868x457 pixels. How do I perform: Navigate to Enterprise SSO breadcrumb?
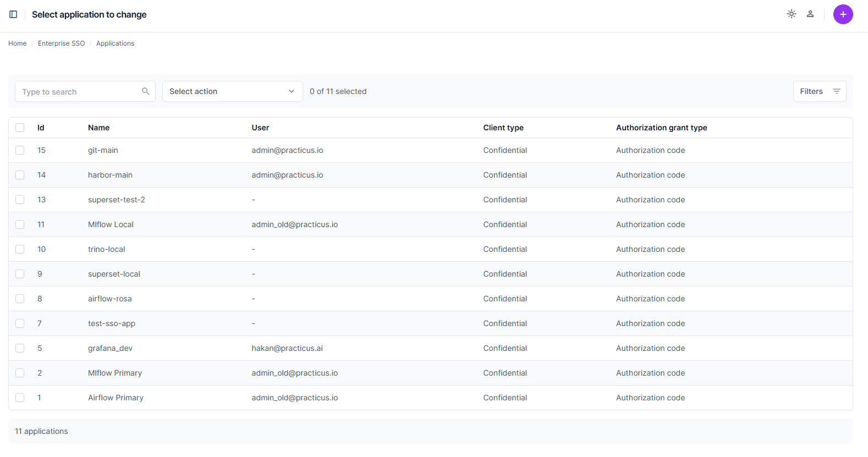point(61,43)
